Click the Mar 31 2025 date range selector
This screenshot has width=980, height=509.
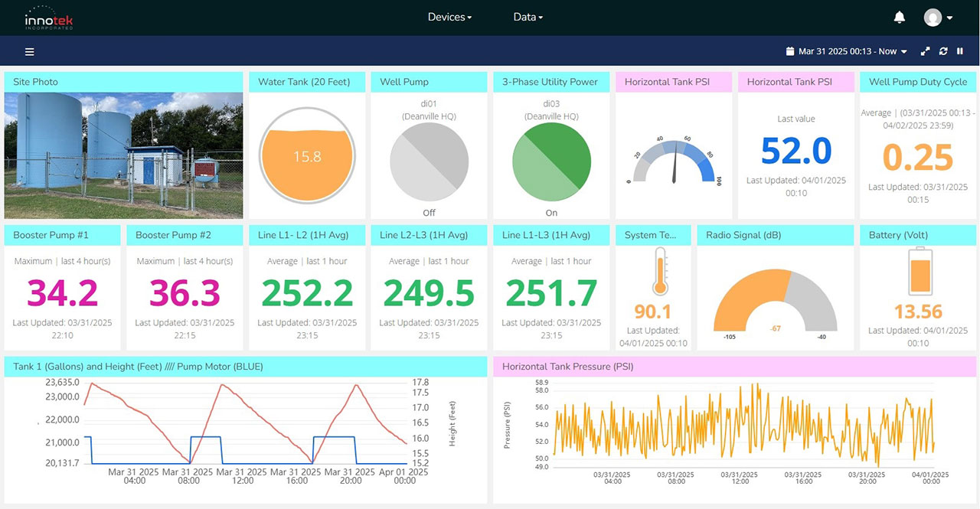(846, 51)
